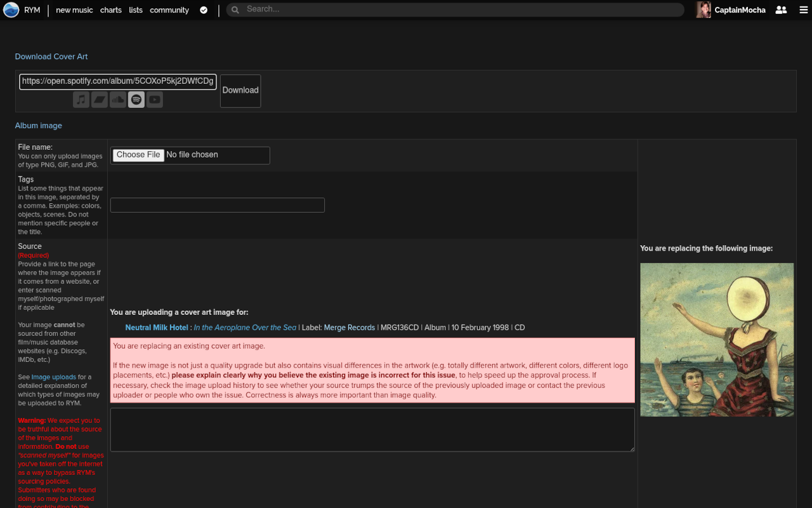The image size is (812, 508).
Task: Click the existing album cover image
Action: (x=717, y=340)
